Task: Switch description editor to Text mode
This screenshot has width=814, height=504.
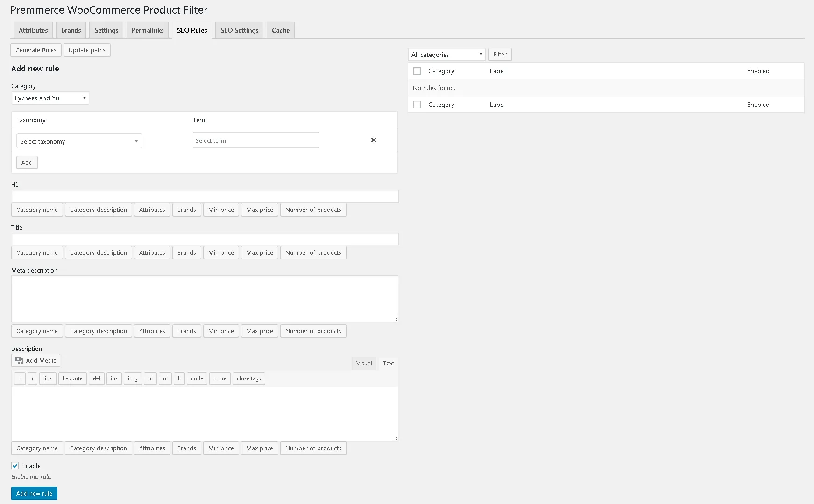Action: pos(389,364)
